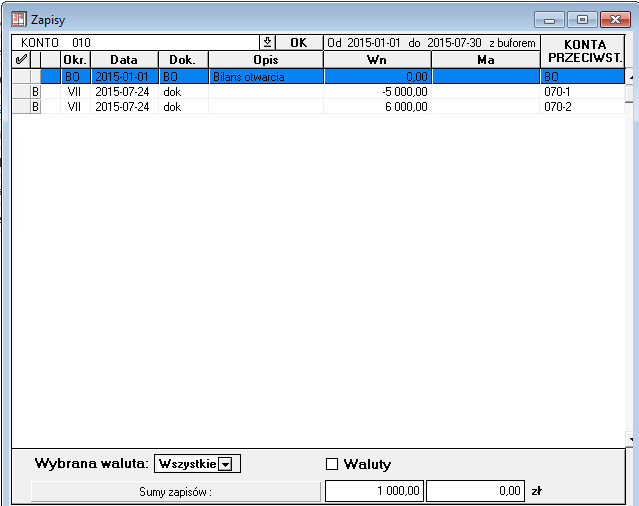Maximize the Zapisy window
Screen dimensions: 639x506
point(582,20)
